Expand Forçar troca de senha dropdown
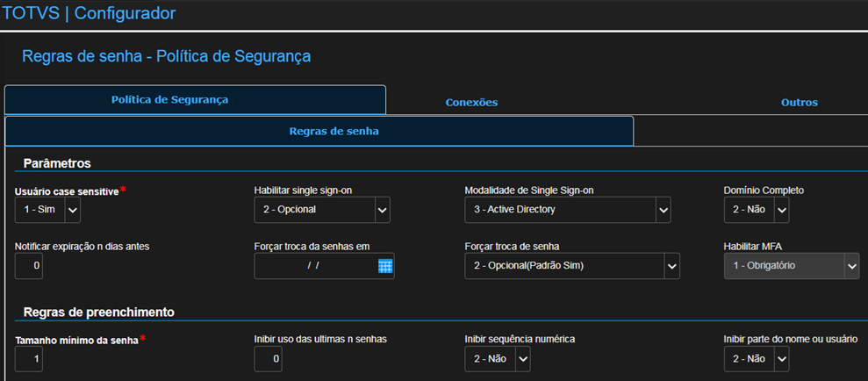This screenshot has width=868, height=381. (x=671, y=265)
